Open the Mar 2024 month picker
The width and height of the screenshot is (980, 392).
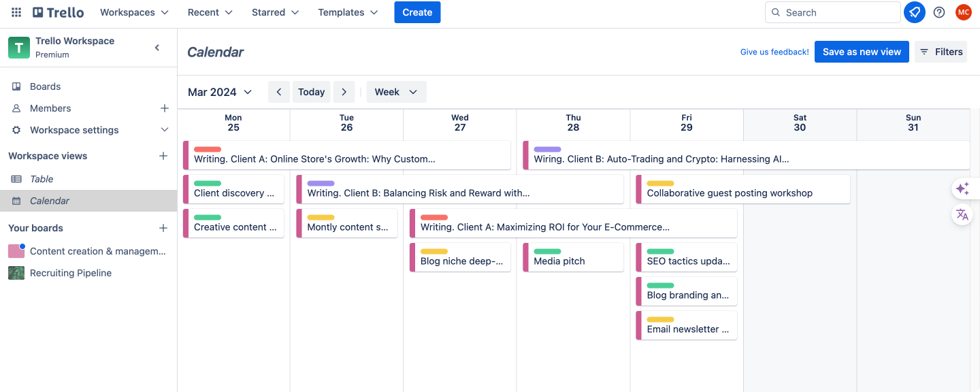click(220, 92)
